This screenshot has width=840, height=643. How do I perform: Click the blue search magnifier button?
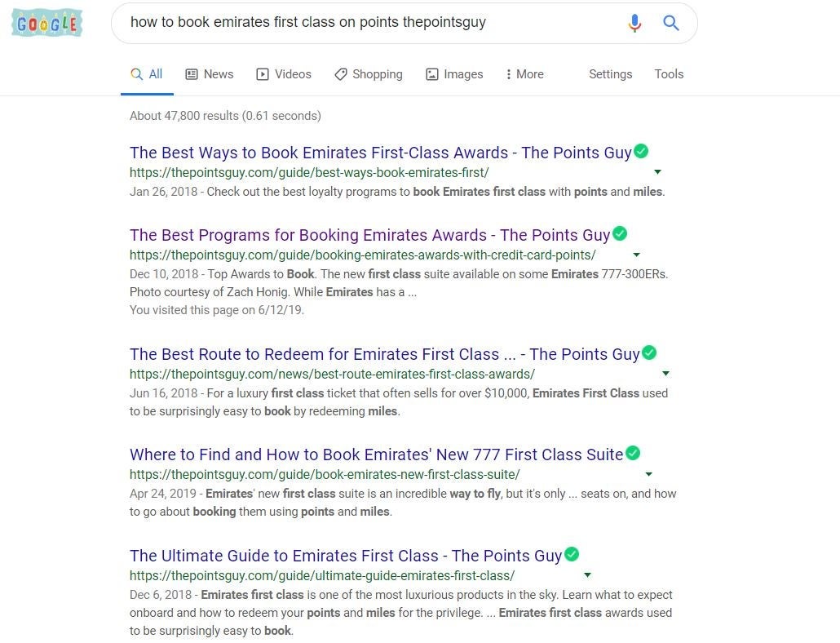point(670,23)
